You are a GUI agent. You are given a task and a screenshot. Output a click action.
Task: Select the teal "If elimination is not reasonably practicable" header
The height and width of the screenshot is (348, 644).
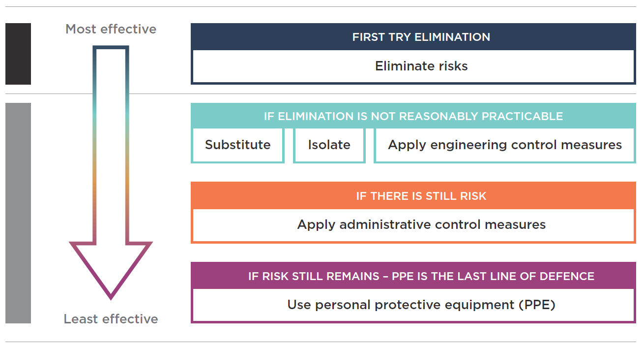413,116
